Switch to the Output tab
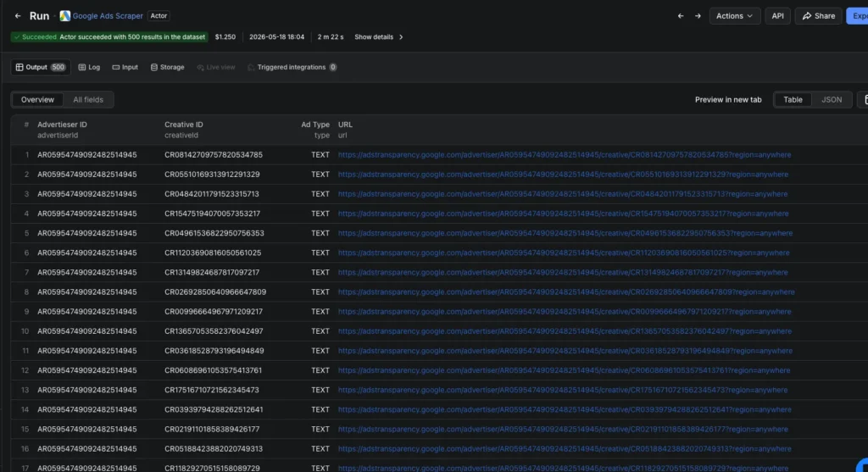 [x=41, y=67]
